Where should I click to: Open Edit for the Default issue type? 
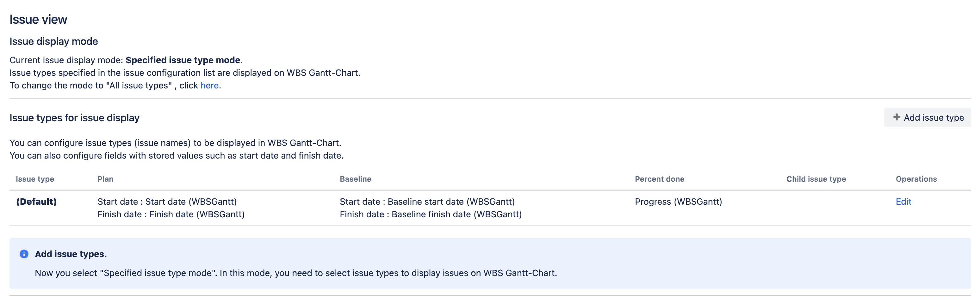903,202
